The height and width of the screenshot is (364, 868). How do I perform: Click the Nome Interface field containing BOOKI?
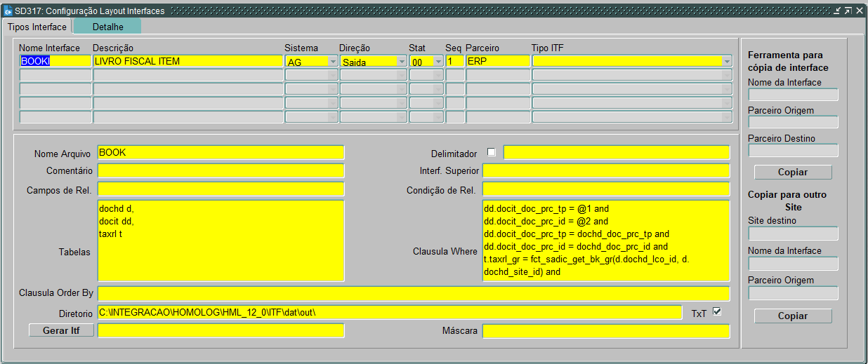tap(55, 61)
